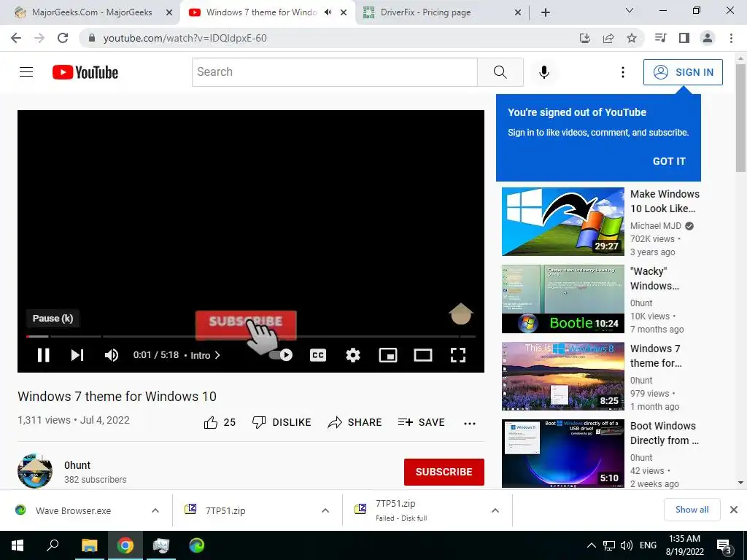Open Make Windows 10 Look Like thumbnail

tap(562, 222)
